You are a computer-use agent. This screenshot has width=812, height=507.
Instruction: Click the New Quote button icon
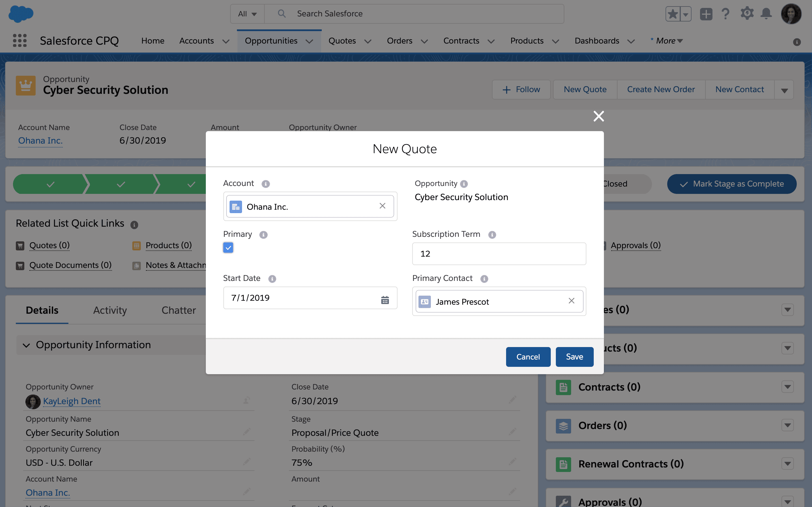coord(585,89)
